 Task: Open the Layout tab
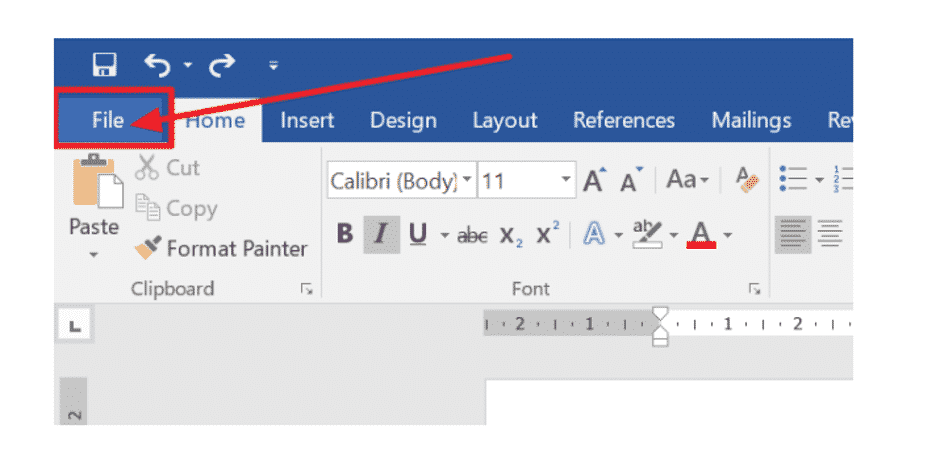tap(504, 121)
